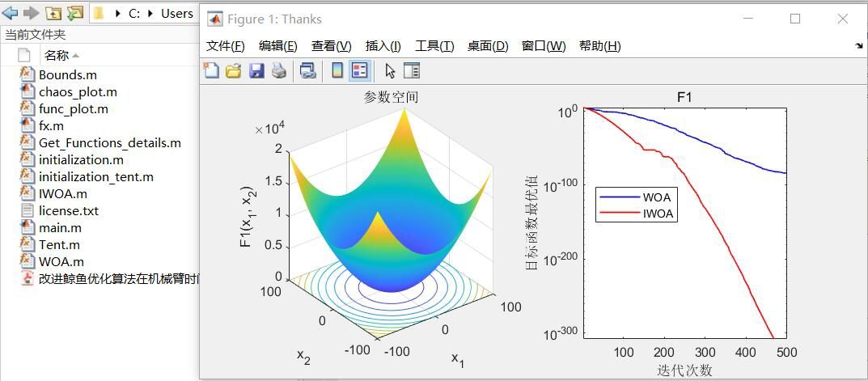The width and height of the screenshot is (868, 381).
Task: Click the Bounds.m file icon
Action: pyautogui.click(x=28, y=74)
